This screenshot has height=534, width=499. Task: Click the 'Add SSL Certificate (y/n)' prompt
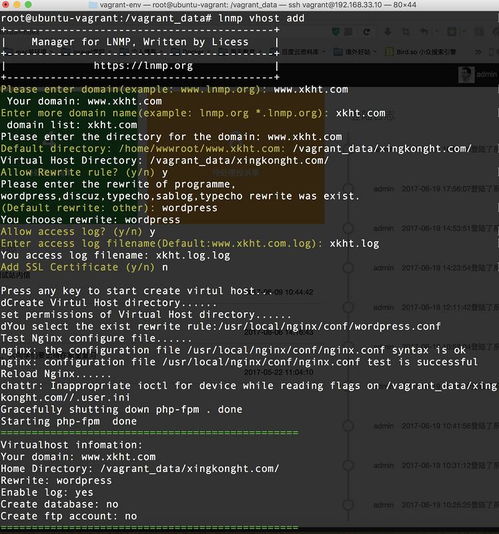tap(84, 267)
